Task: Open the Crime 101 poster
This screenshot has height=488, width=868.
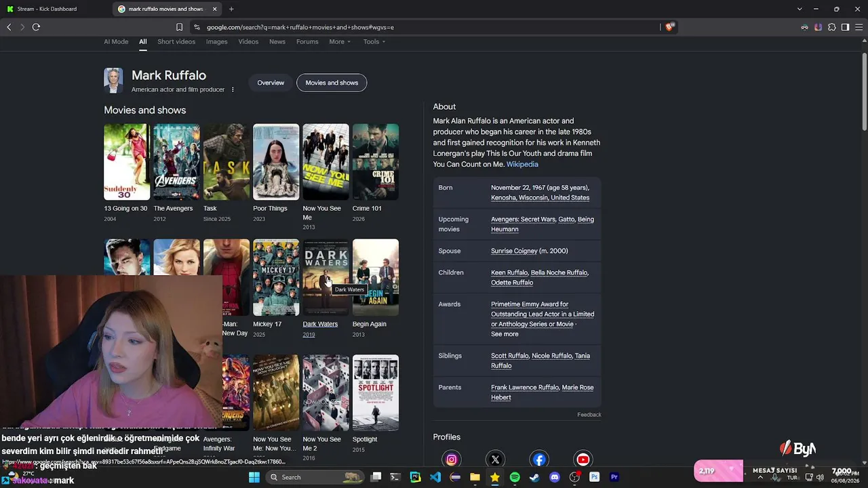Action: pos(376,162)
